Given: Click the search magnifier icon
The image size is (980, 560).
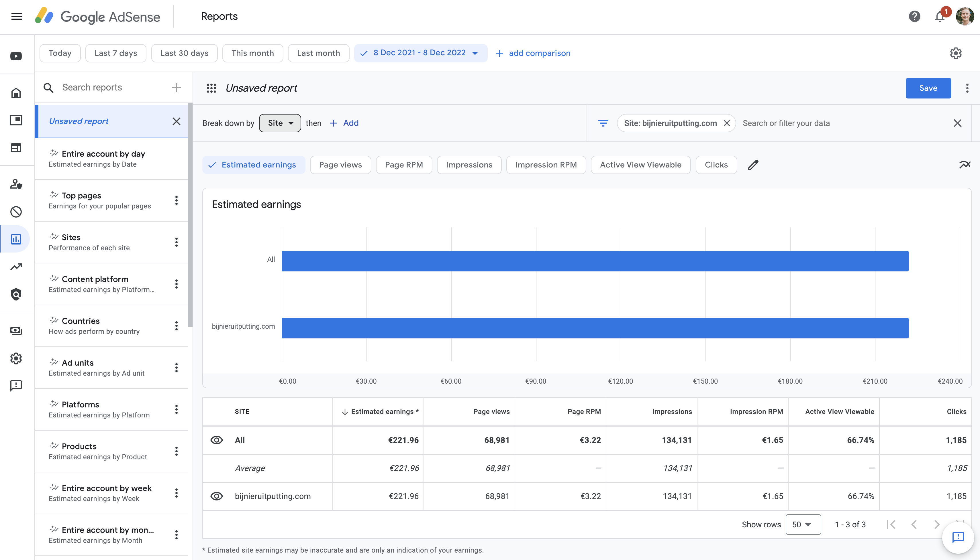Looking at the screenshot, I should 48,88.
